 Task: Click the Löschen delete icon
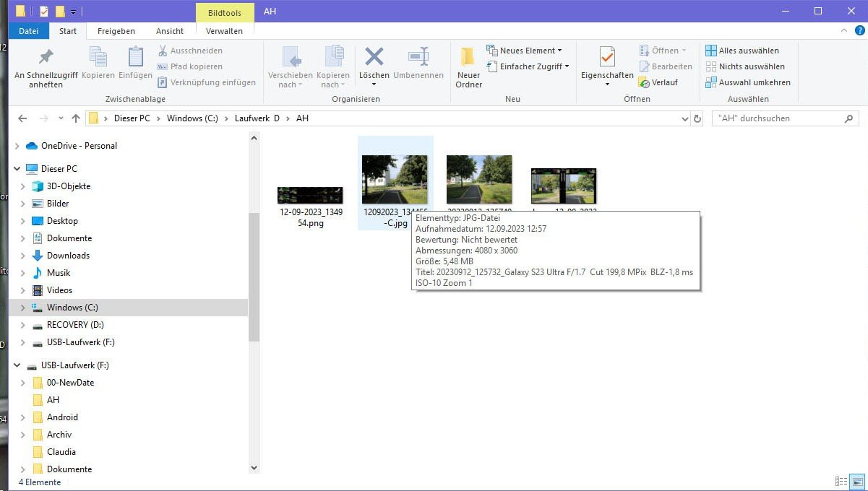tap(374, 58)
